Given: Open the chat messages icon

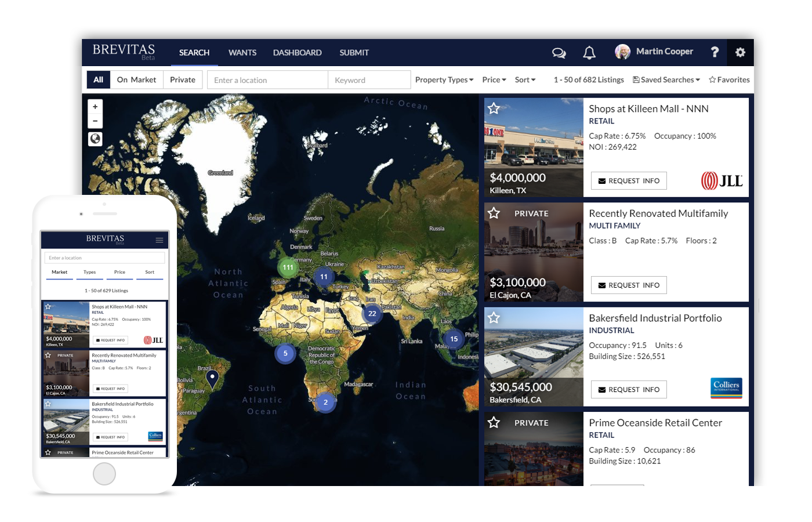Looking at the screenshot, I should tap(559, 53).
